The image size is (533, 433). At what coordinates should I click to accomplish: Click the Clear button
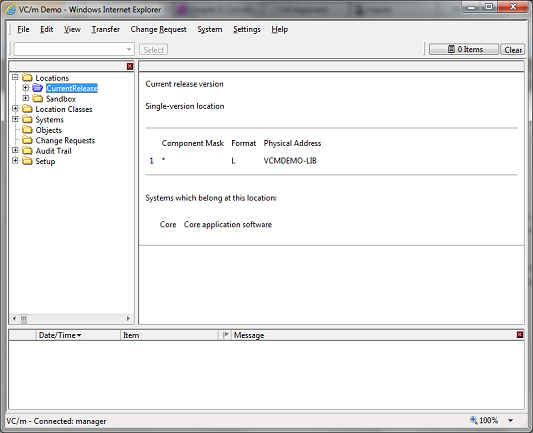point(513,50)
